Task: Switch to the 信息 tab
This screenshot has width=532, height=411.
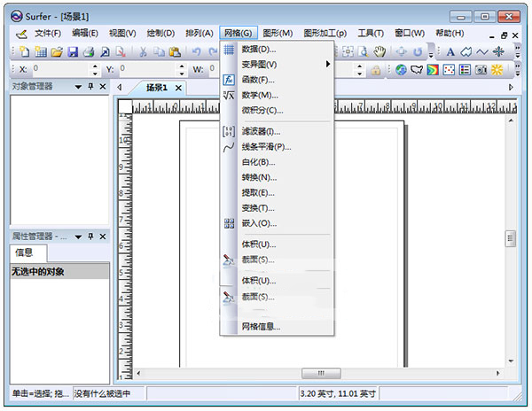Action: pos(24,253)
